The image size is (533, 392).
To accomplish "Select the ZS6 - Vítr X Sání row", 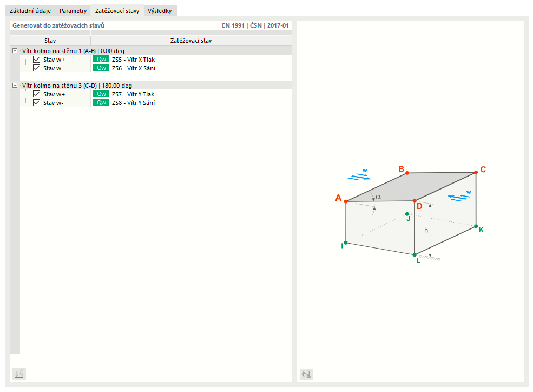I will click(x=133, y=68).
